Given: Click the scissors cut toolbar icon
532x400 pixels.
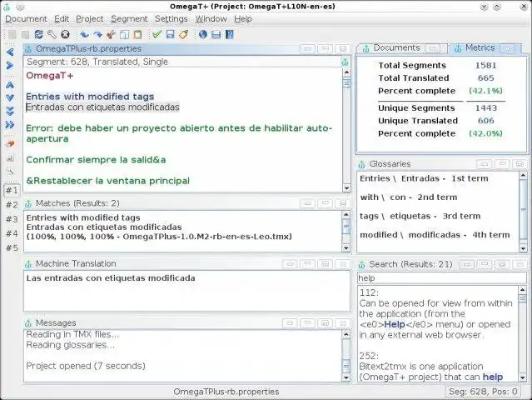Looking at the screenshot, I should 111,34.
